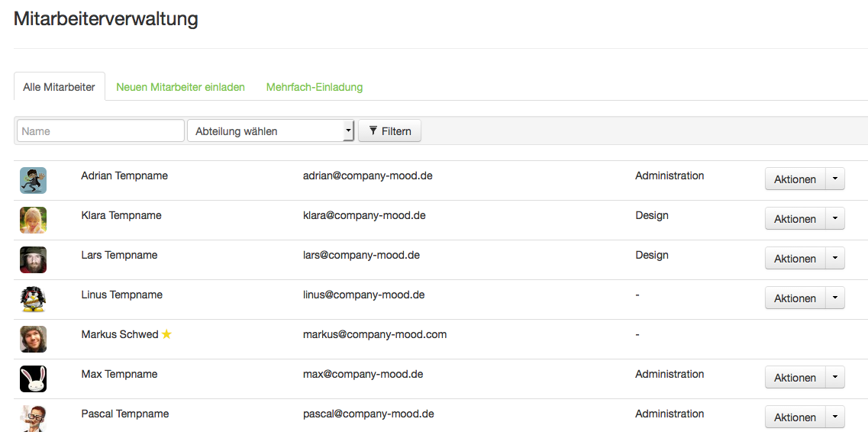This screenshot has width=868, height=435.
Task: Click the Aktionen button for Lars Tempname
Action: (x=795, y=259)
